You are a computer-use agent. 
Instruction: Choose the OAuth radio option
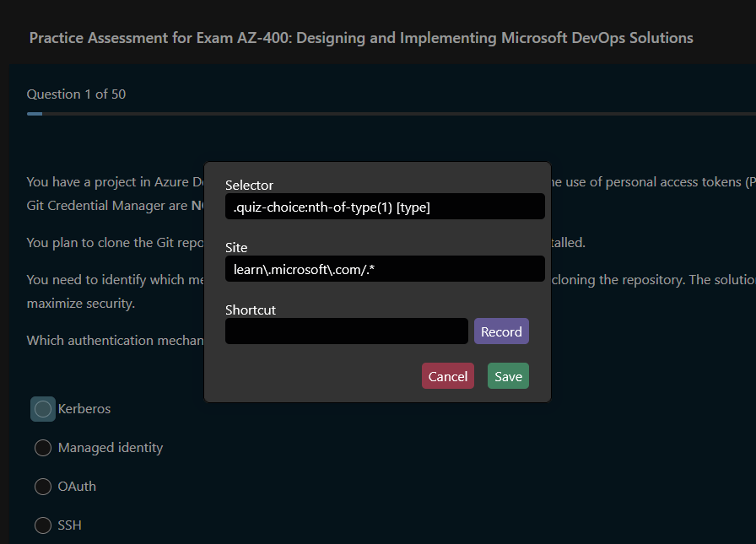coord(43,487)
